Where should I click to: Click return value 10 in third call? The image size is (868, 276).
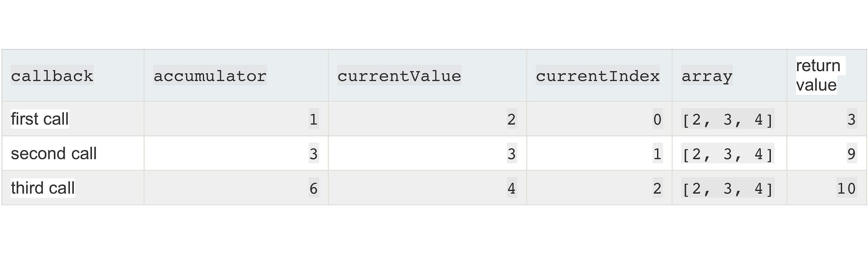click(846, 188)
